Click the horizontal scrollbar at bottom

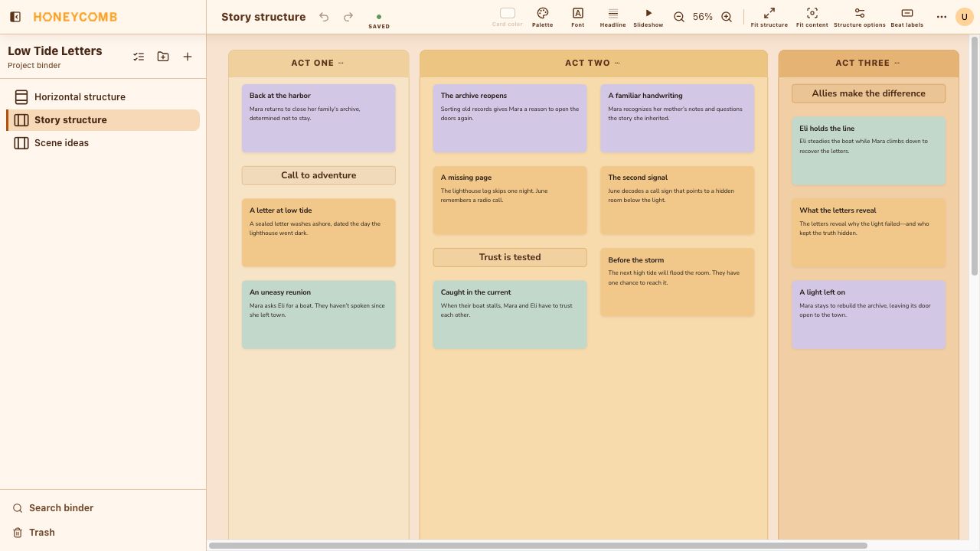coord(538,546)
